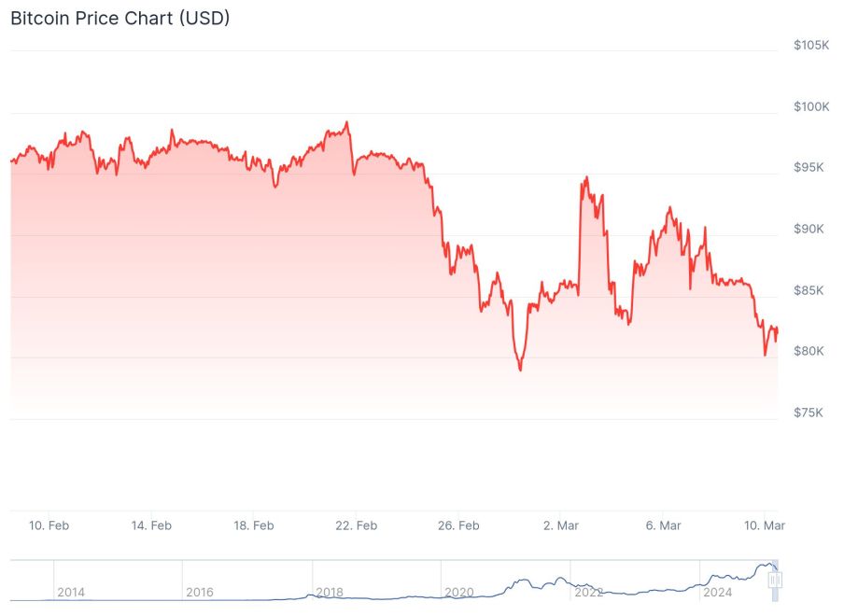The height and width of the screenshot is (616, 844).
Task: Select the 26. Feb x-axis label
Action: point(458,525)
